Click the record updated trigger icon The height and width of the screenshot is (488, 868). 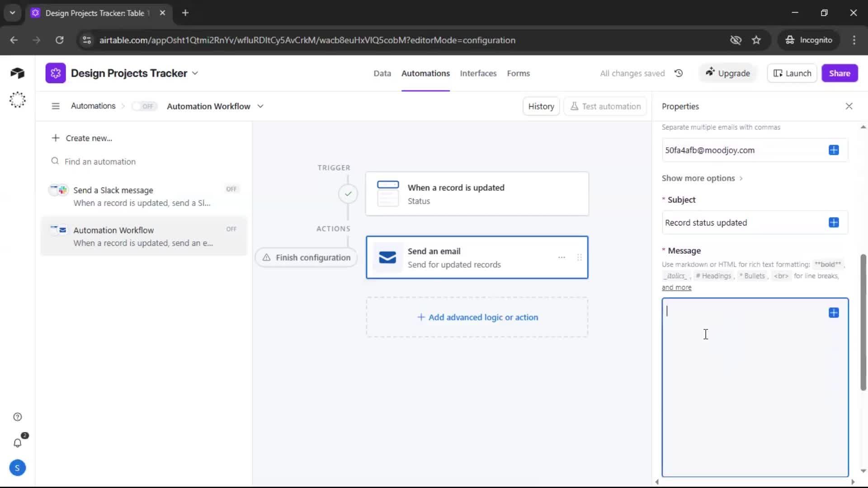[388, 193]
